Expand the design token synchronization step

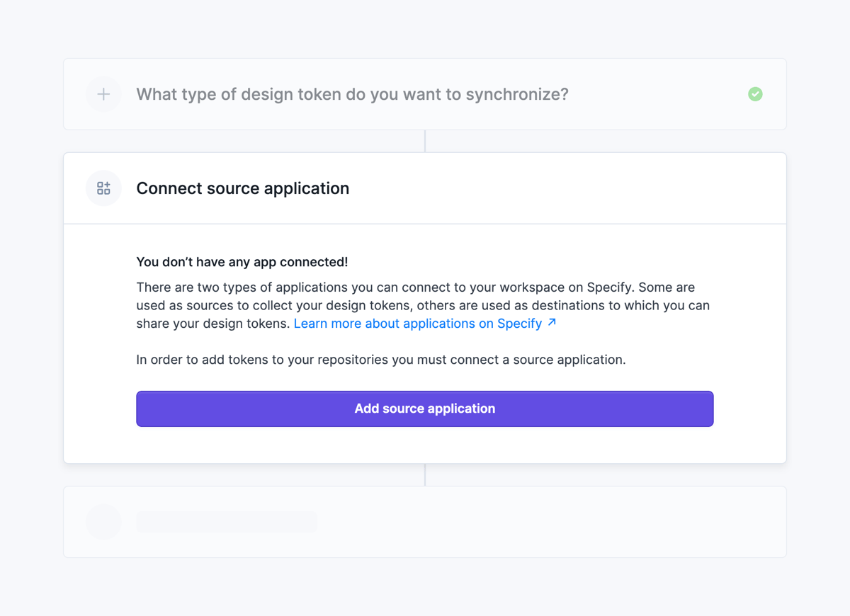[354, 94]
